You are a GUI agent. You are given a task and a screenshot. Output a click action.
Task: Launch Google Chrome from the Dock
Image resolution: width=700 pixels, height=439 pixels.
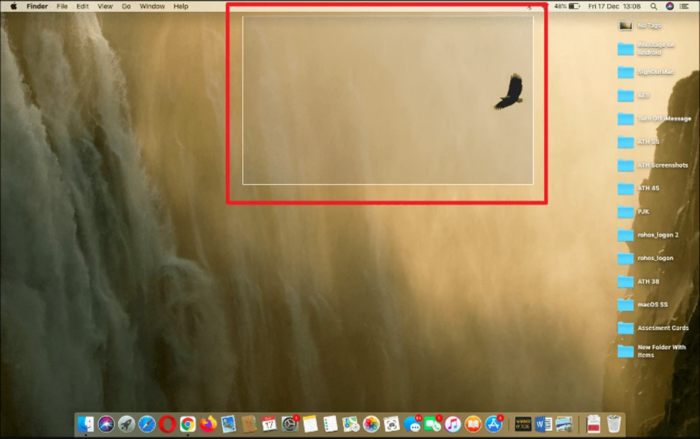188,424
